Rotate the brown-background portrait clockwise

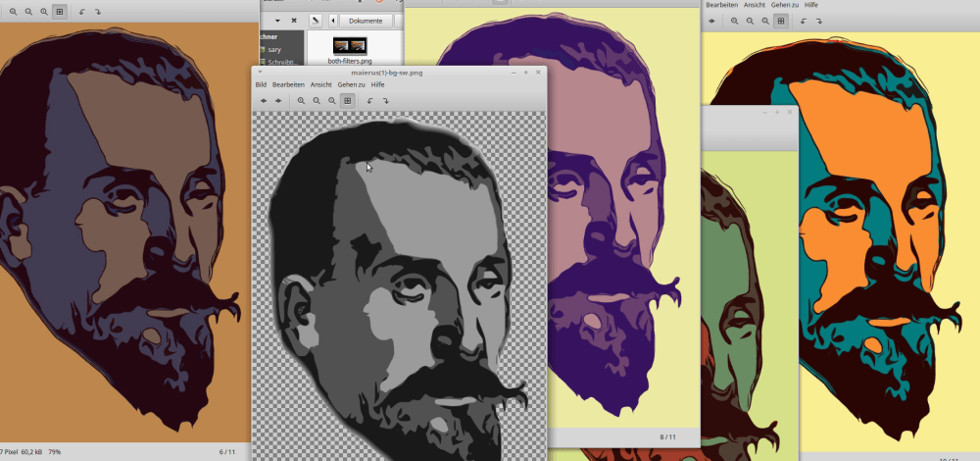(98, 11)
